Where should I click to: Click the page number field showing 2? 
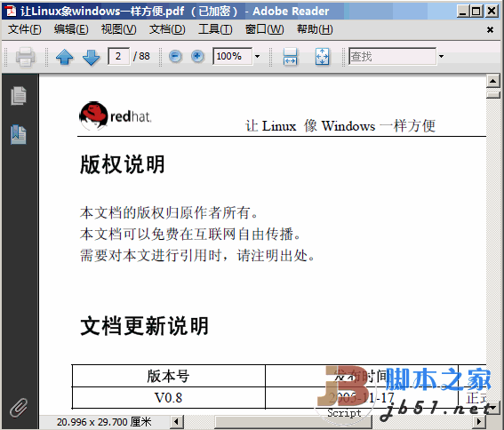coord(118,56)
